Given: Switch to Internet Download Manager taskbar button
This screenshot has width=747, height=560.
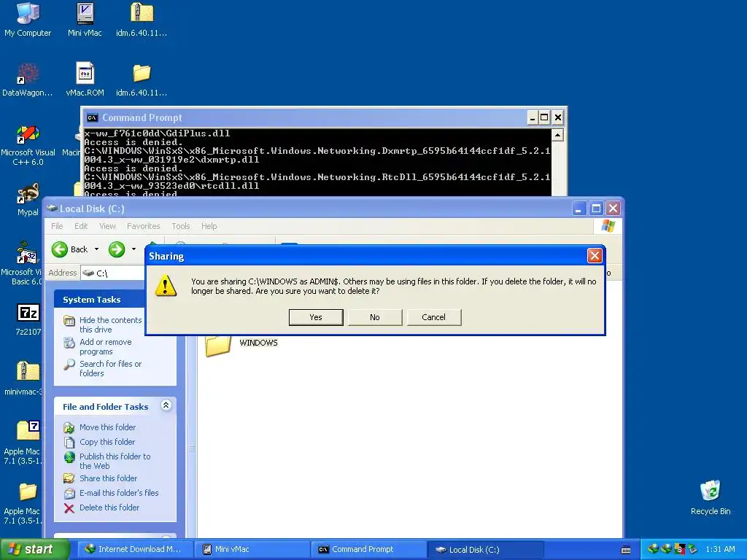Looking at the screenshot, I should (x=135, y=550).
